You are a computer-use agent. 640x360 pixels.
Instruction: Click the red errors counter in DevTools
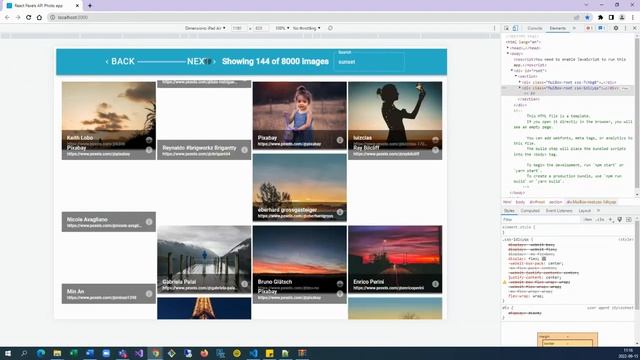pos(589,28)
